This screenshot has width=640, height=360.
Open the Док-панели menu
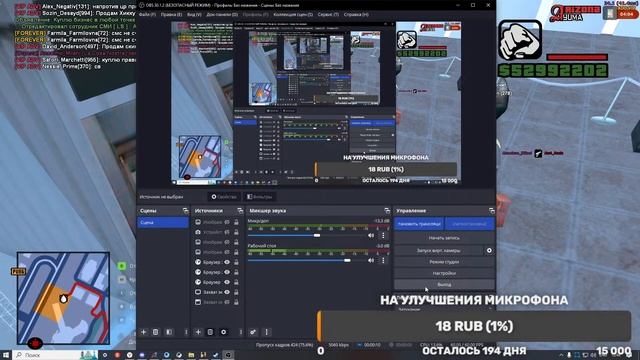[222, 14]
